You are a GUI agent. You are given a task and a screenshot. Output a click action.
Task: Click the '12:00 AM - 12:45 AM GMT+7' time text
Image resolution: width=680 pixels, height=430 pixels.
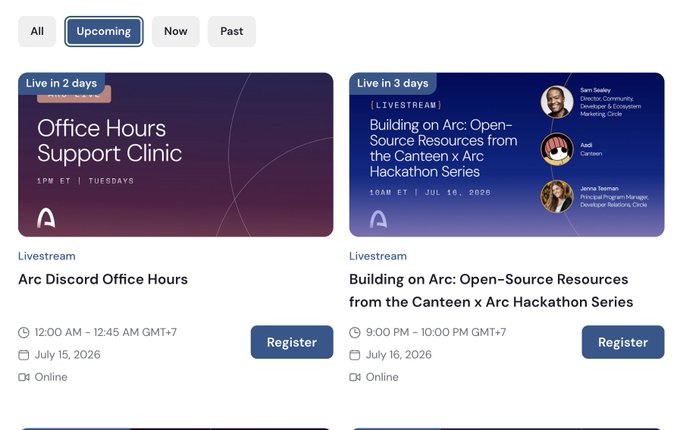pos(105,332)
